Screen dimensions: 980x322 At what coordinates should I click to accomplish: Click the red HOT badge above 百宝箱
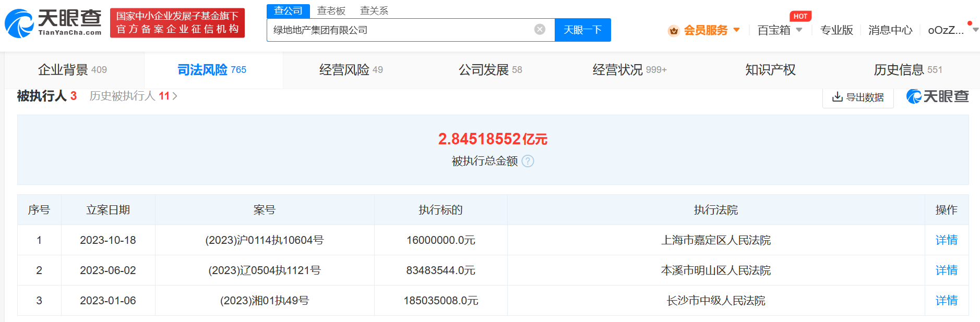[800, 16]
